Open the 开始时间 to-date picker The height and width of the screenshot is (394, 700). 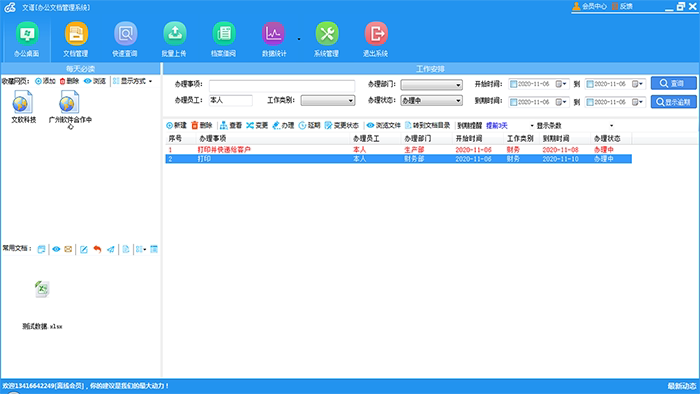point(638,84)
